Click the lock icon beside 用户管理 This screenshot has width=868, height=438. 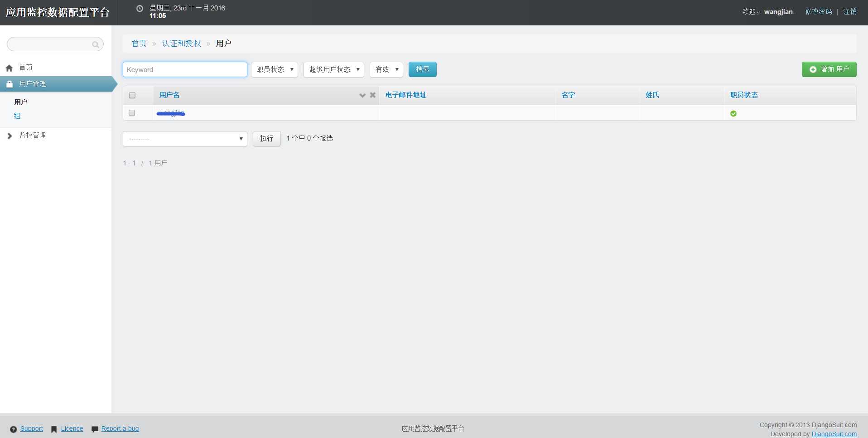tap(9, 84)
